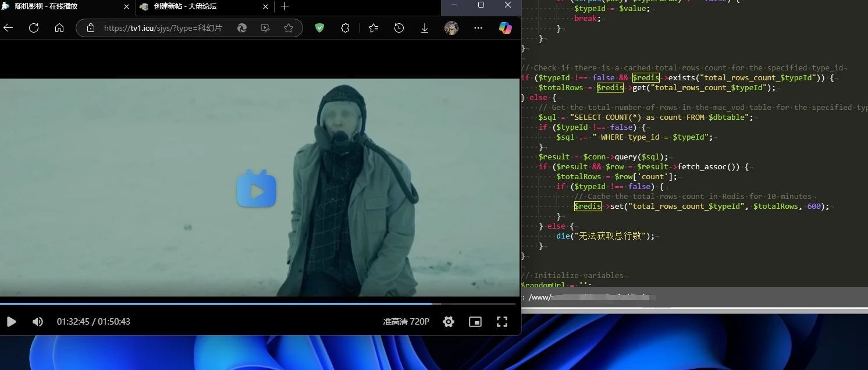Switch to 随机影视 - 在线播放 tab
Image resolution: width=868 pixels, height=370 pixels.
pos(66,7)
